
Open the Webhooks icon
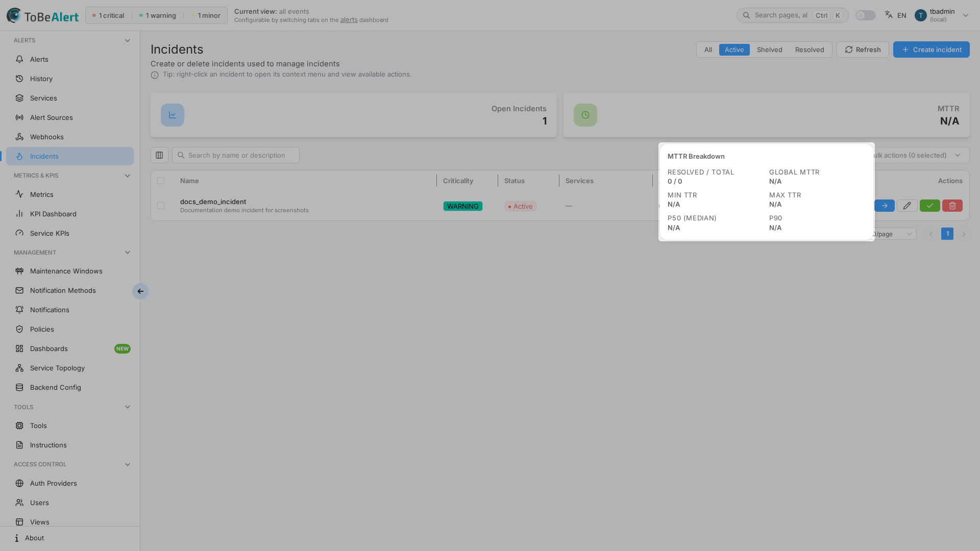(x=19, y=137)
